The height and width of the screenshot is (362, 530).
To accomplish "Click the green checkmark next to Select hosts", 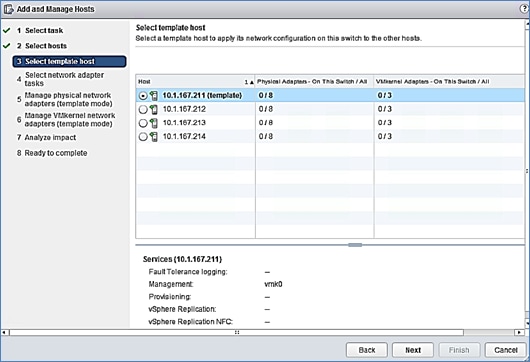I will tap(6, 46).
